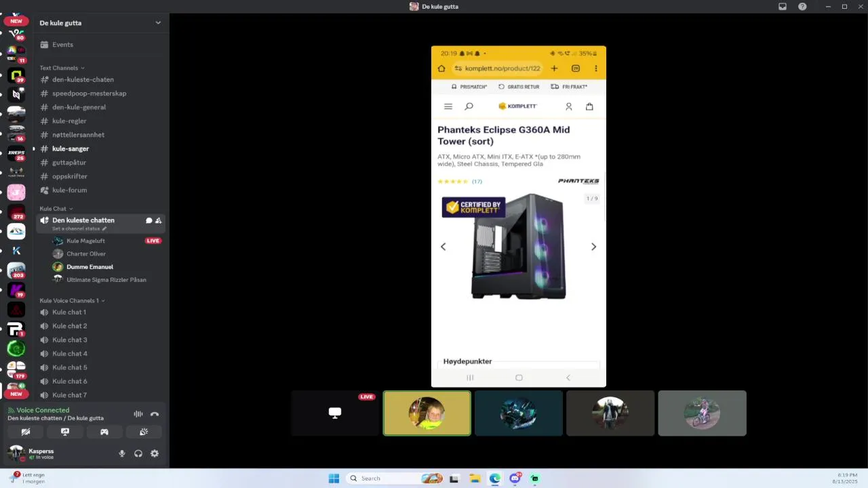Open weather widget Lett regn
The width and height of the screenshot is (868, 488).
[27, 478]
